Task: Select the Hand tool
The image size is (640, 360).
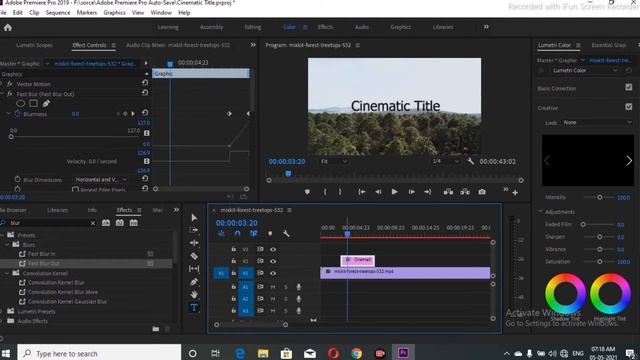Action: 194,294
